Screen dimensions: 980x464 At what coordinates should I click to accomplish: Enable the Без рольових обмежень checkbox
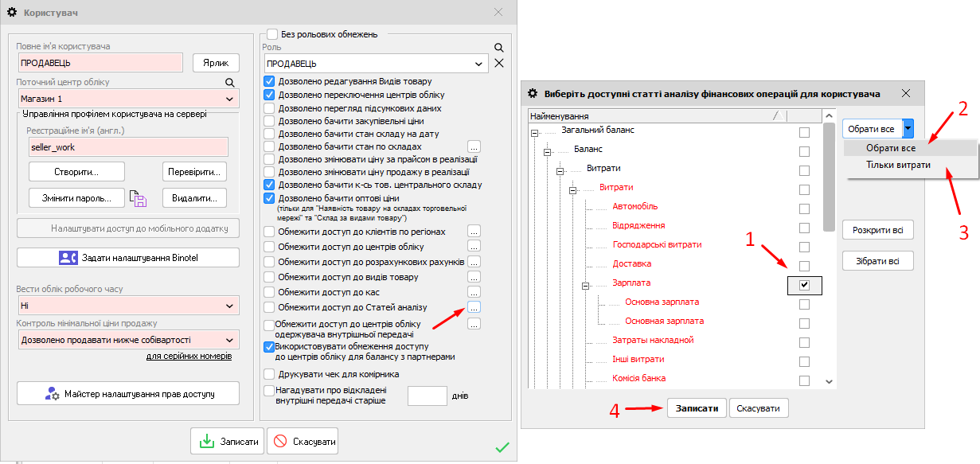coord(272,34)
